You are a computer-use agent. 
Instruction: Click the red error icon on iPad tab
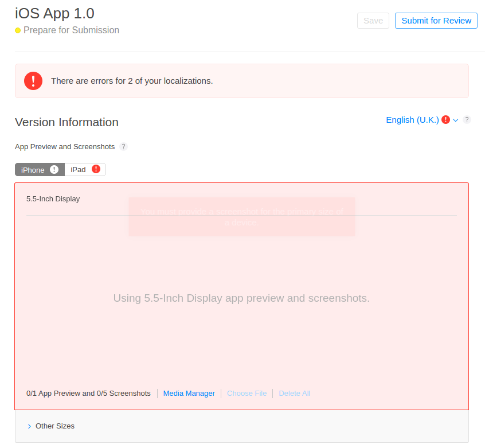96,169
